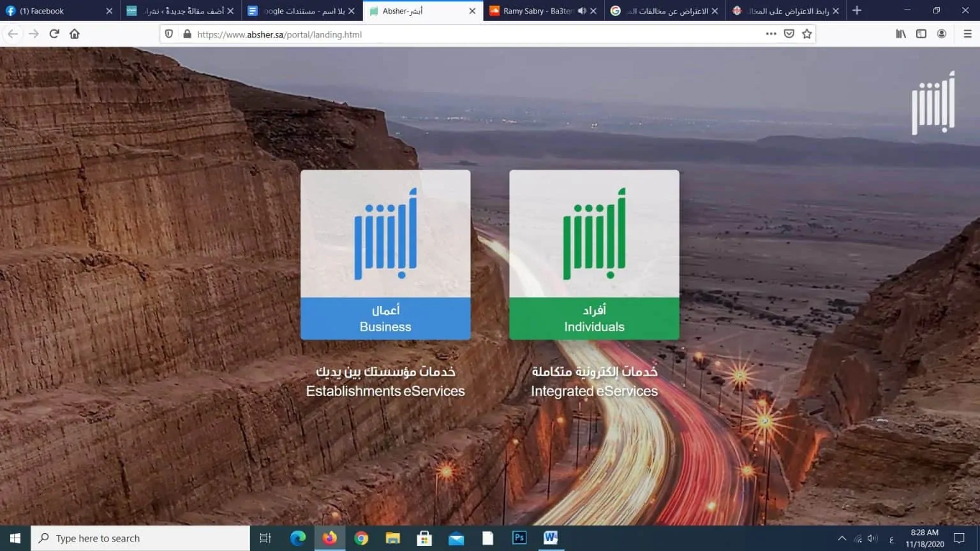View site info via the padlock icon
The height and width of the screenshot is (551, 980).
click(187, 34)
